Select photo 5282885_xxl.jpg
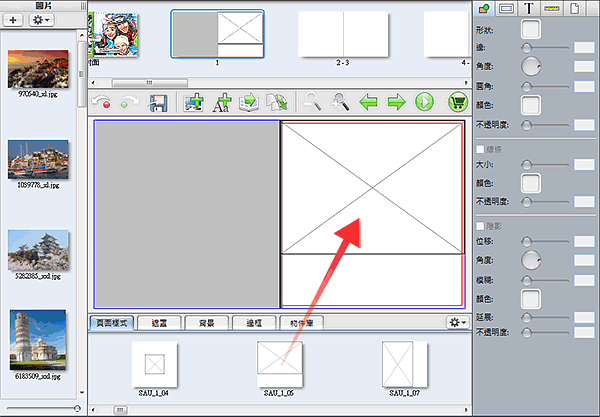Viewport: 600px width, 417px height. pyautogui.click(x=38, y=250)
